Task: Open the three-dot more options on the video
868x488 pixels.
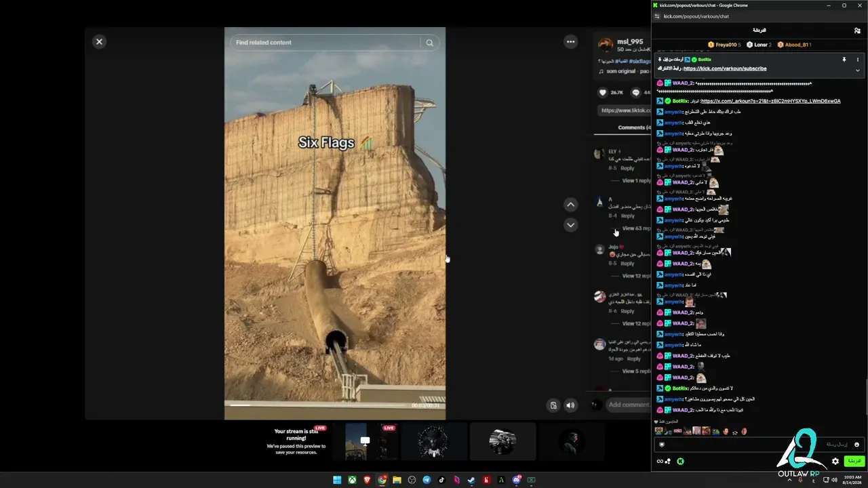Action: point(570,41)
